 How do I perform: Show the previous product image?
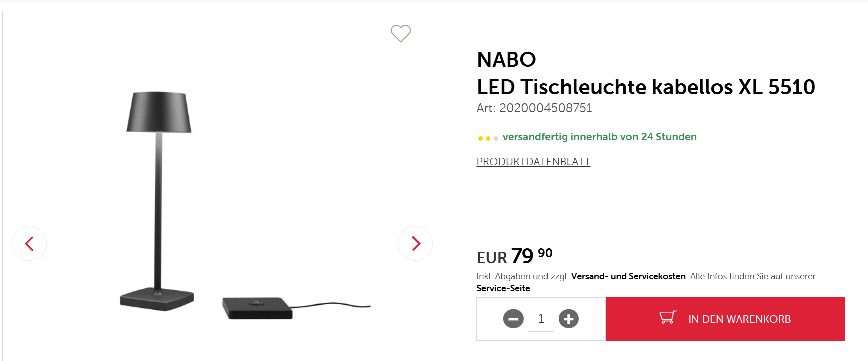click(x=29, y=243)
